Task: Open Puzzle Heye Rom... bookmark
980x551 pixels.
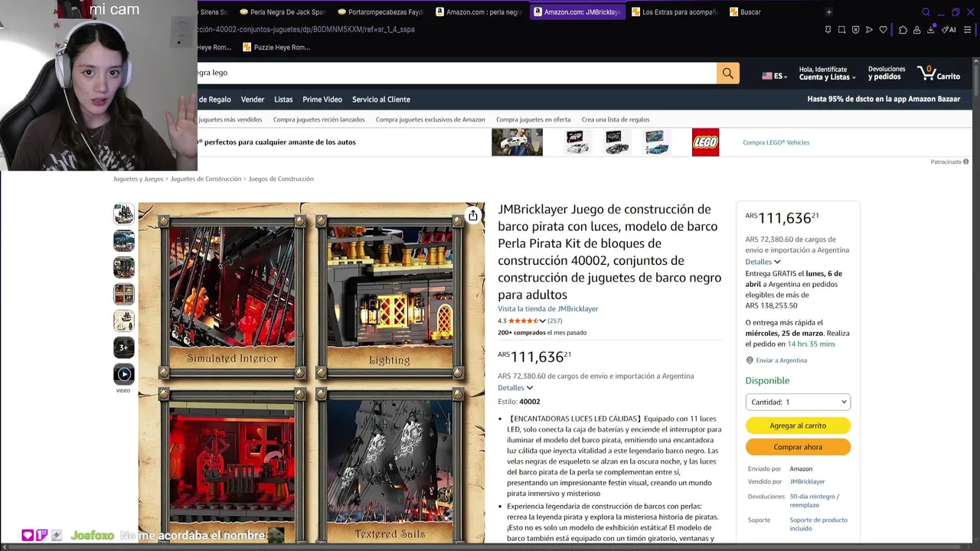Action: click(x=276, y=47)
